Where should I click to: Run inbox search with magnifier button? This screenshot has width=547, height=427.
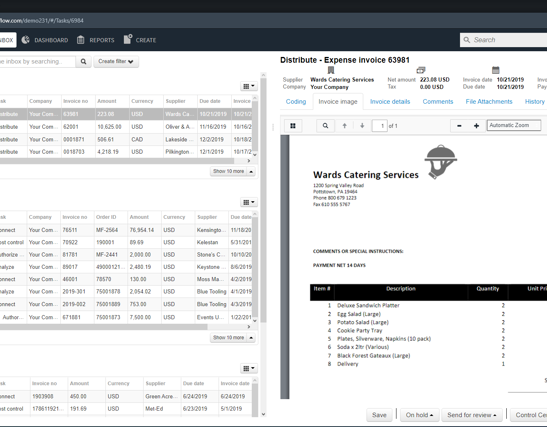click(83, 61)
